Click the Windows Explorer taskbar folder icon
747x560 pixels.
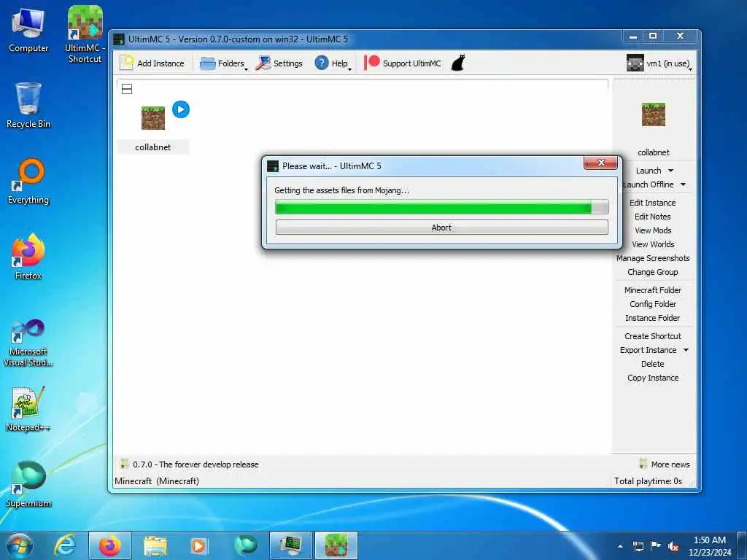coord(155,545)
